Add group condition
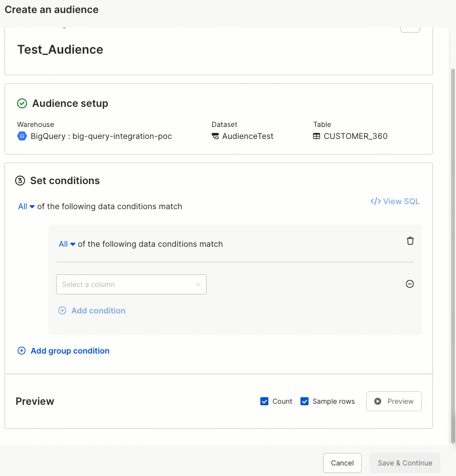 pyautogui.click(x=63, y=351)
